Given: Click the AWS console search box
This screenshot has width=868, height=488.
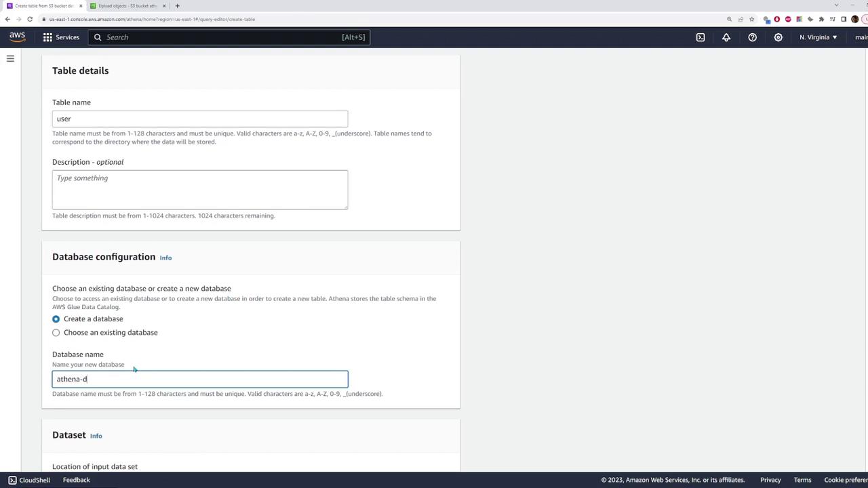Looking at the screenshot, I should click(x=229, y=37).
